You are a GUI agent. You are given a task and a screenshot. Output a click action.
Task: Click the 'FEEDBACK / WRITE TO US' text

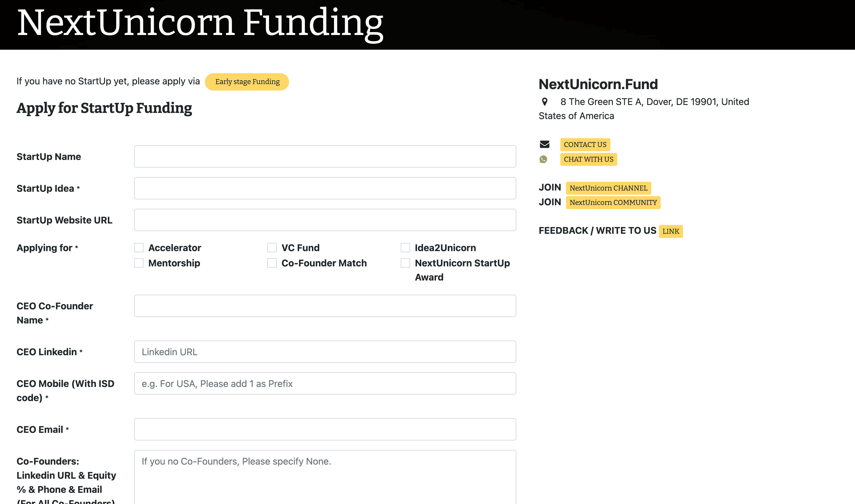tap(597, 231)
